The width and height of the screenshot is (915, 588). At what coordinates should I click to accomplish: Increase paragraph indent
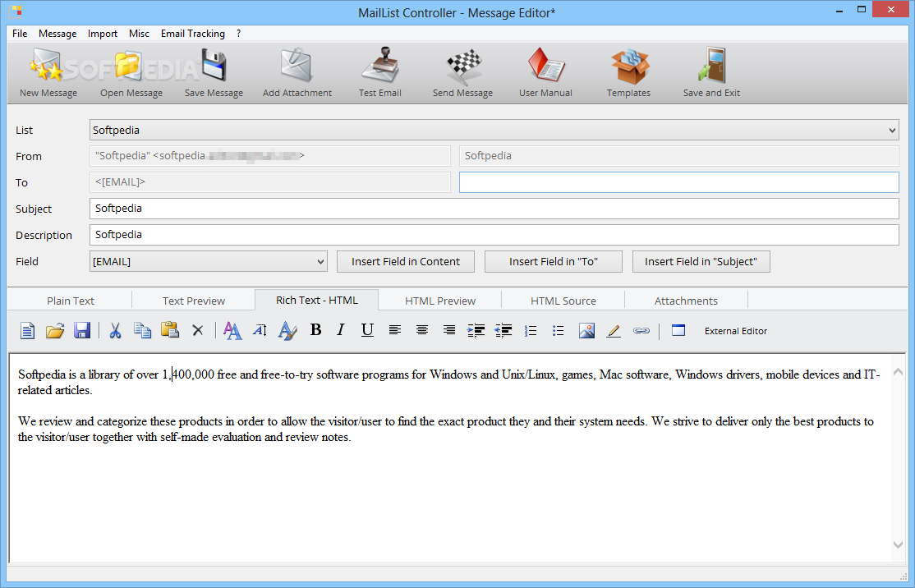476,331
